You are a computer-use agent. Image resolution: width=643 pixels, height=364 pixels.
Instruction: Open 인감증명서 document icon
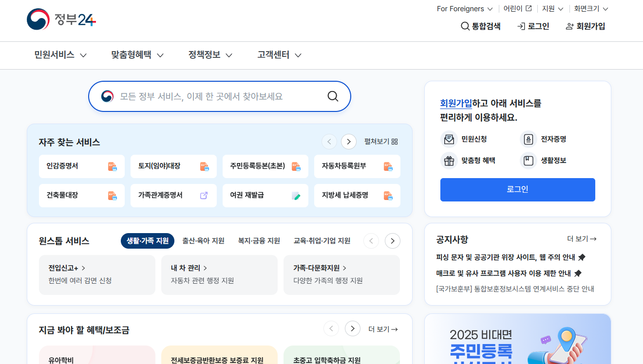click(x=113, y=166)
